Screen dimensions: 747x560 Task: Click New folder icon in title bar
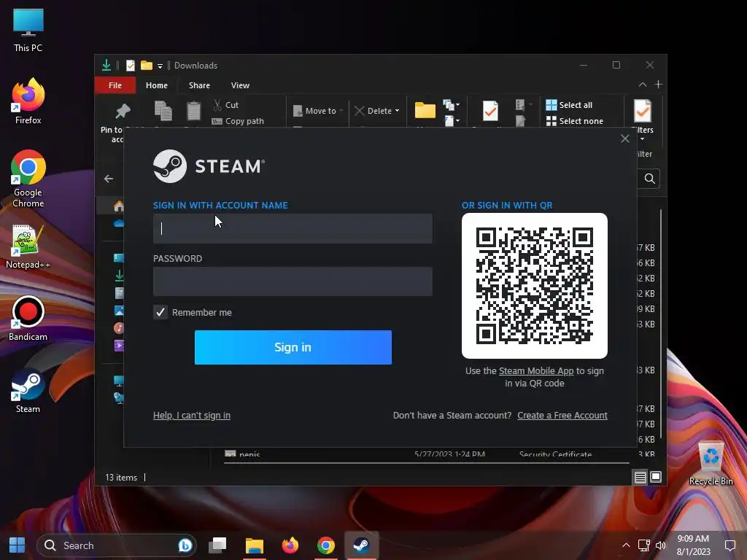pos(146,65)
